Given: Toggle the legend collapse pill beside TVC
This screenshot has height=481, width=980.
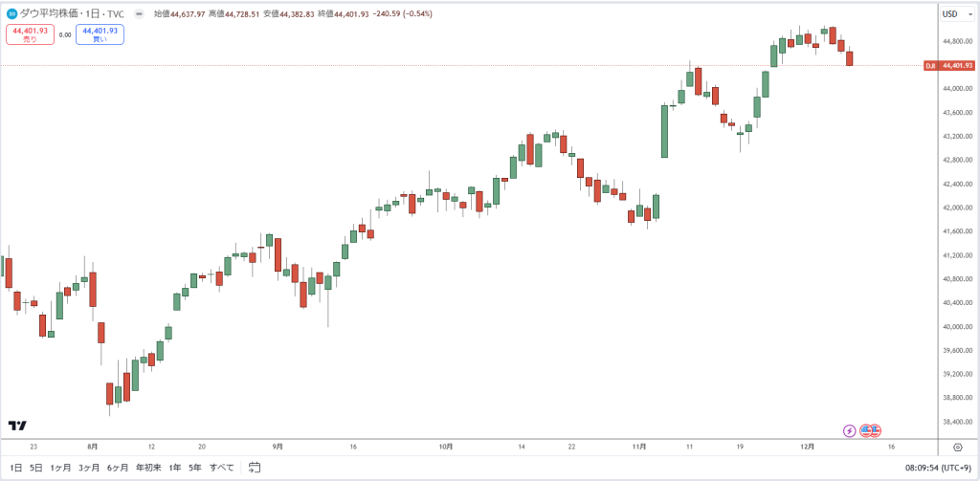Looking at the screenshot, I should pyautogui.click(x=139, y=13).
